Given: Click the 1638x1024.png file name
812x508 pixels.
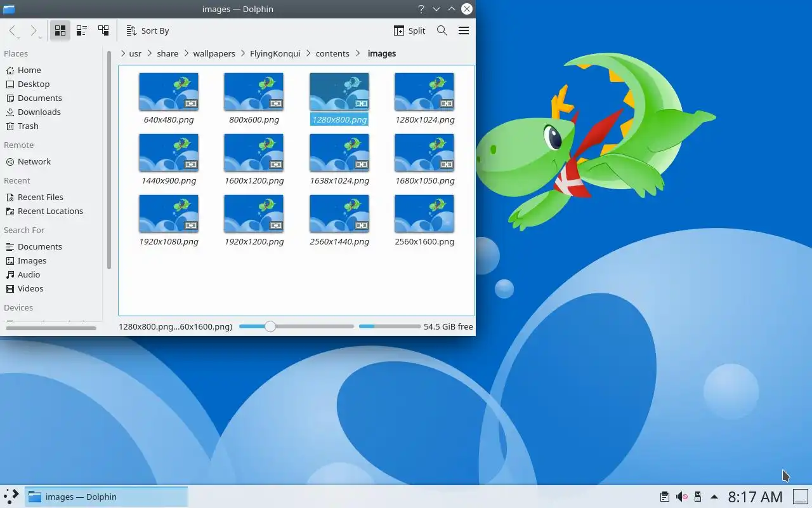Looking at the screenshot, I should [x=339, y=180].
